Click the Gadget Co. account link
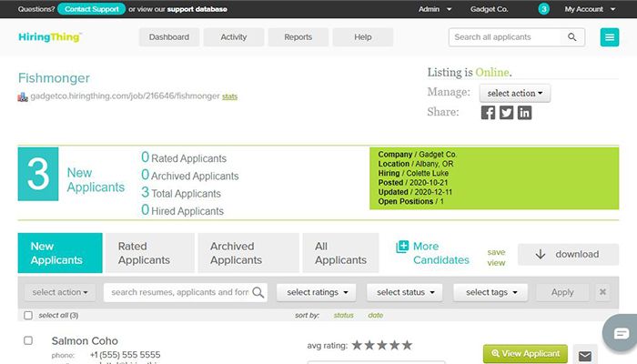 point(490,9)
